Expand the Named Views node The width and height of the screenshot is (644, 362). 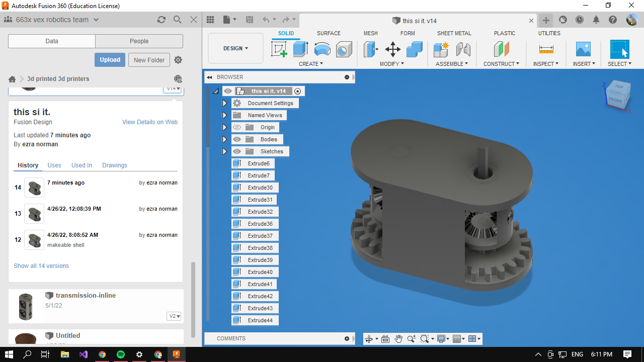[x=224, y=115]
